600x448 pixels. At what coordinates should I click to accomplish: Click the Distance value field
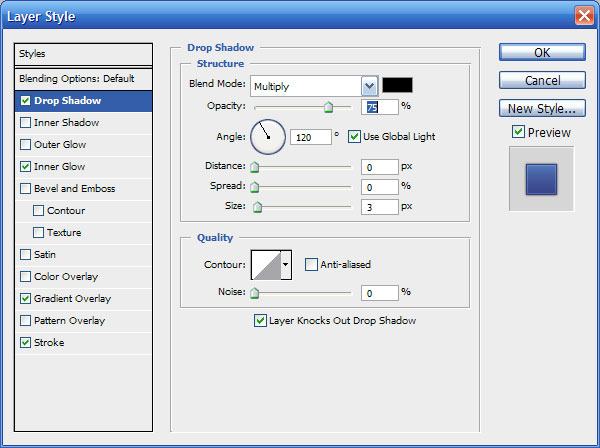[x=380, y=167]
